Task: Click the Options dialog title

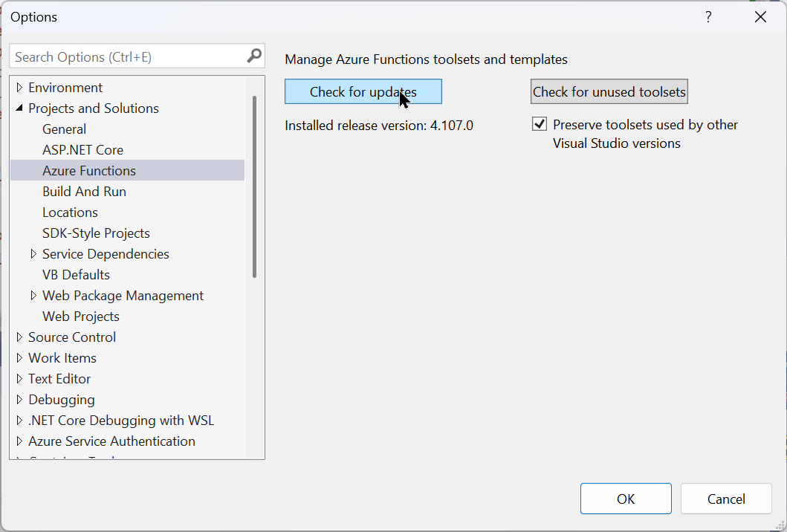Action: 33,17
